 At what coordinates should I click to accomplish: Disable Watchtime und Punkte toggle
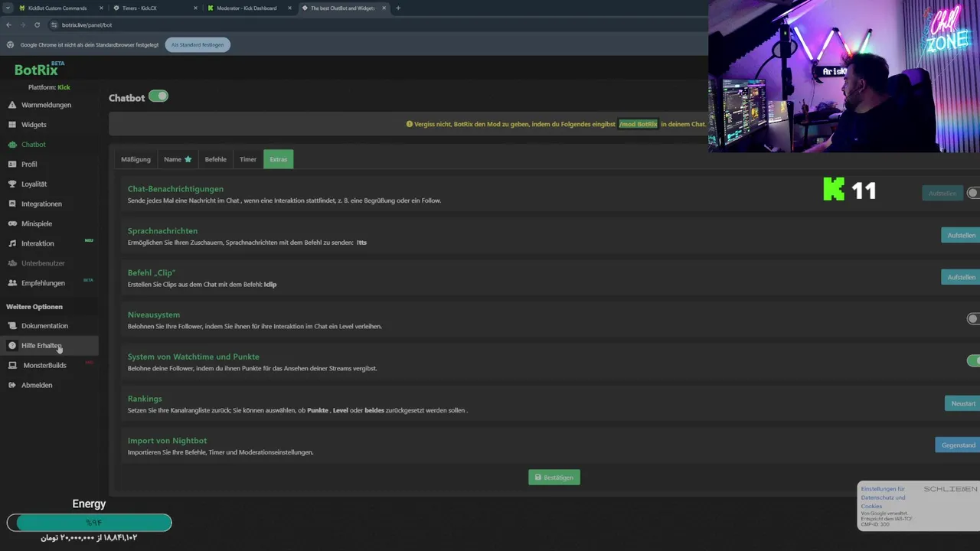[x=973, y=361]
